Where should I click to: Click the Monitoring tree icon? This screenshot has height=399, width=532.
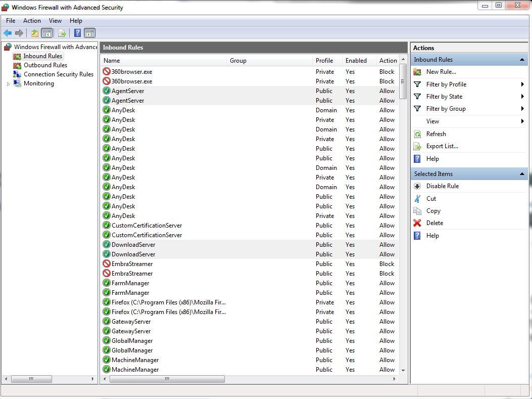point(17,83)
